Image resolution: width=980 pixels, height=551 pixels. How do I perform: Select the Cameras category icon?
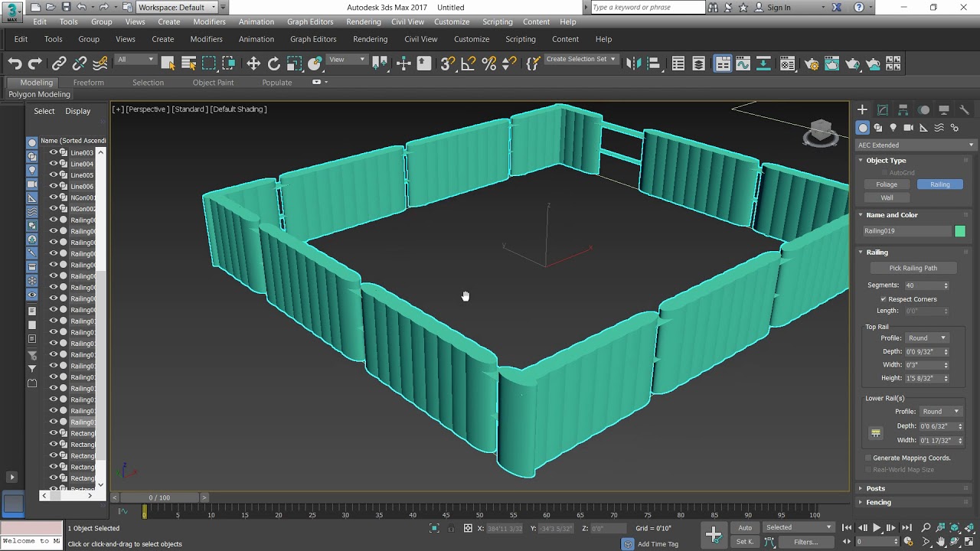[908, 128]
